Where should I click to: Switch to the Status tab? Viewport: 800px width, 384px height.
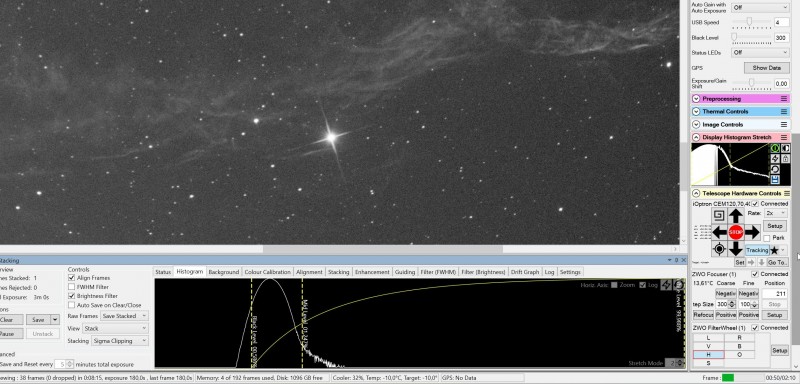pos(163,272)
